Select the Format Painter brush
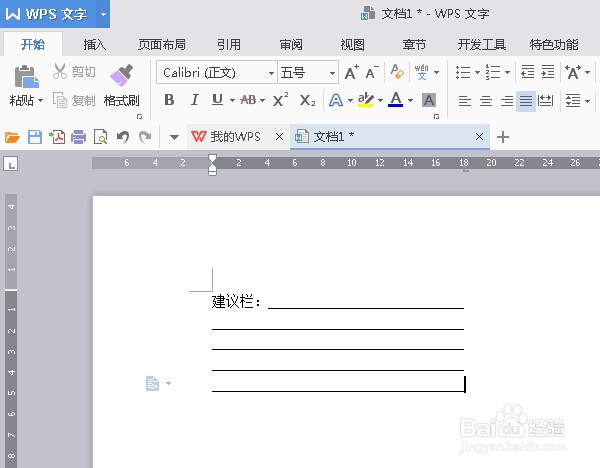 click(x=121, y=75)
